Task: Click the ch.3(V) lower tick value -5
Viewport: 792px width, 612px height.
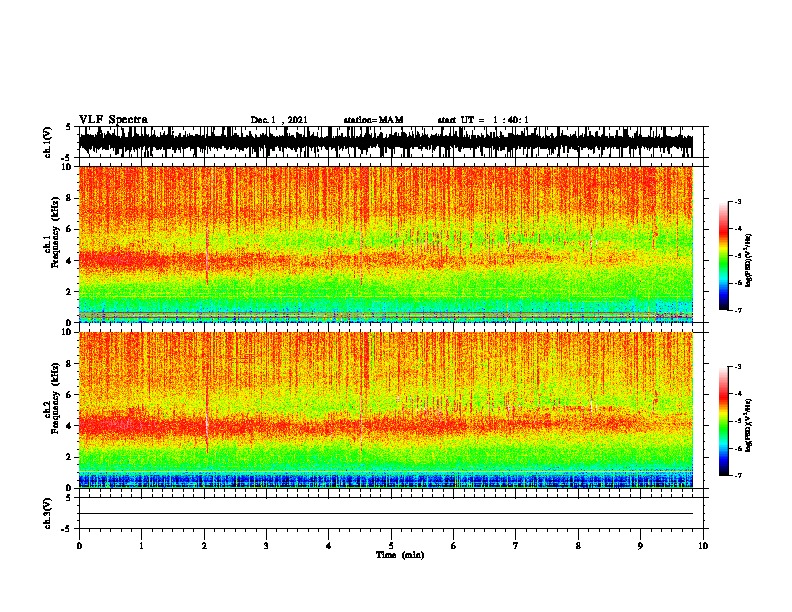Action: [x=67, y=529]
